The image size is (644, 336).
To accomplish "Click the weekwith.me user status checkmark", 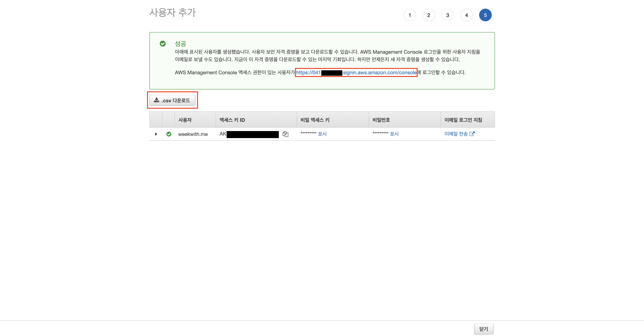I will click(x=169, y=134).
